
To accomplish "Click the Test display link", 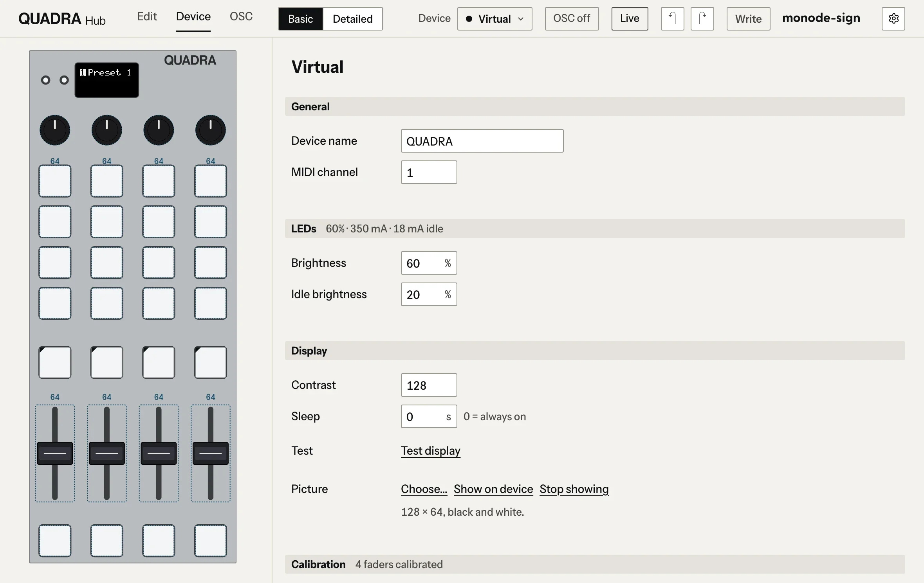I will tap(431, 451).
